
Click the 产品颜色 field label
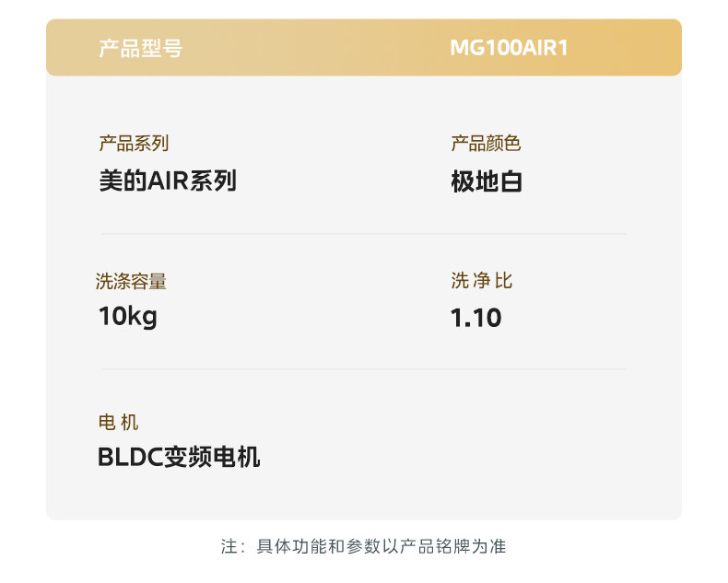click(x=486, y=144)
